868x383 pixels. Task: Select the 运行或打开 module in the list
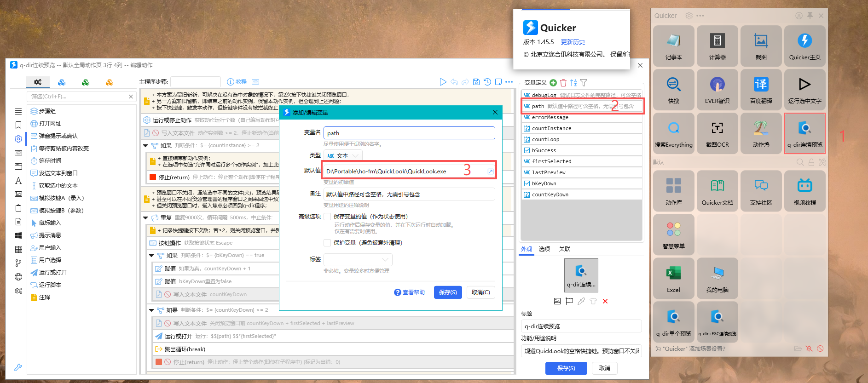48,273
